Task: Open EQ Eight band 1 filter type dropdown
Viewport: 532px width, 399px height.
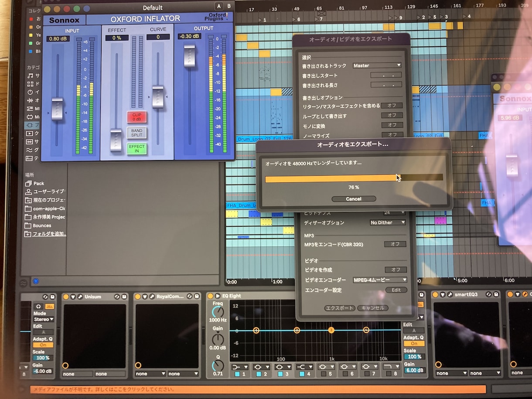Action: 240,367
